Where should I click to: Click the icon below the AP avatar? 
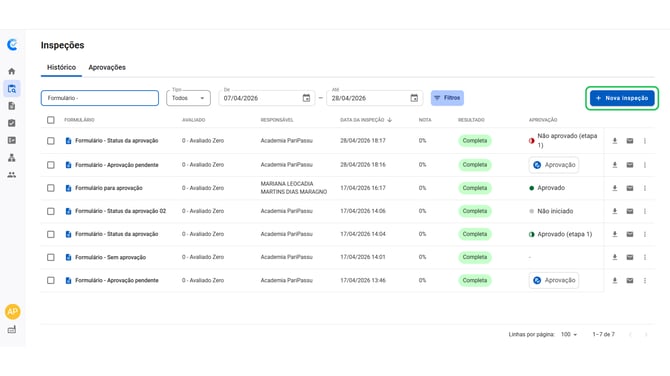coord(12,329)
